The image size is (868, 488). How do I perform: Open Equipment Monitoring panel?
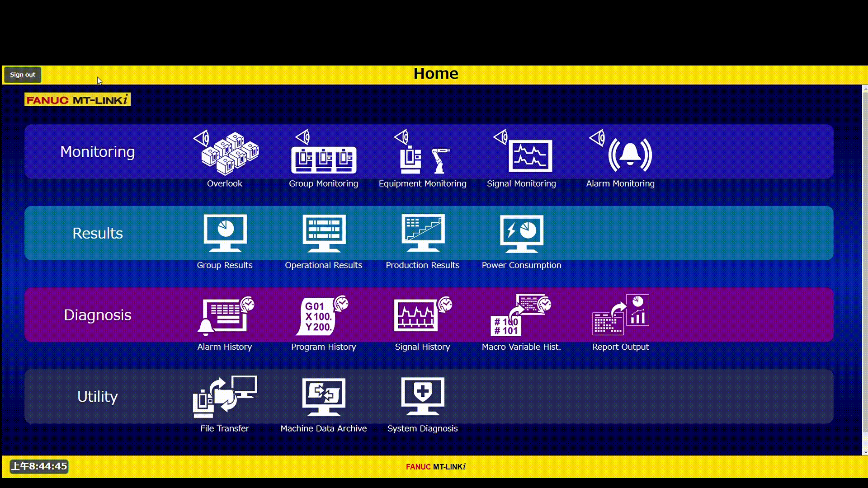(x=423, y=158)
